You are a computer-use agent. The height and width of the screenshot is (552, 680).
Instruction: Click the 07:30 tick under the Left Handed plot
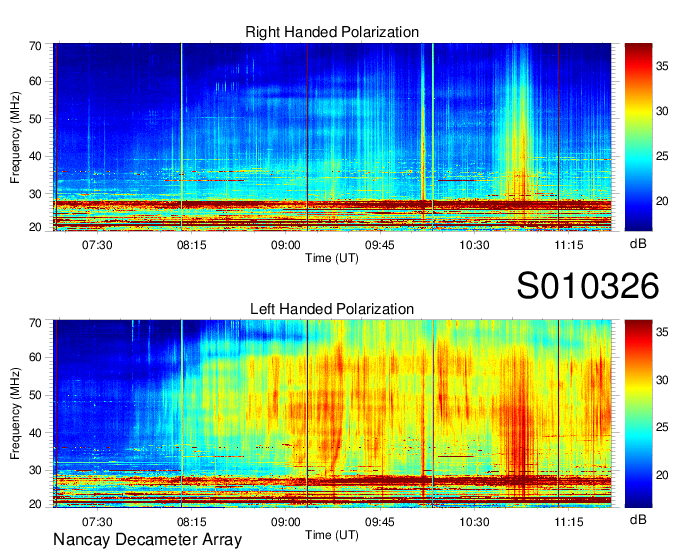pyautogui.click(x=97, y=522)
